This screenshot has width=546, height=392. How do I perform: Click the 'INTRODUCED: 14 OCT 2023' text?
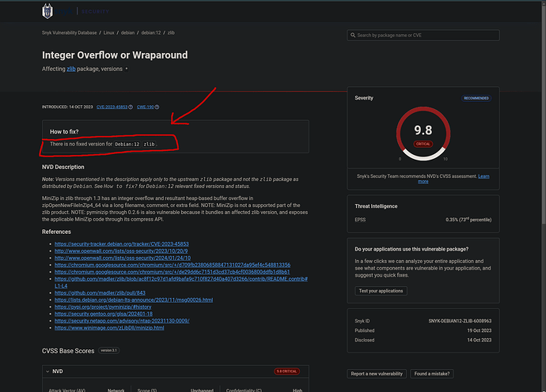click(x=67, y=107)
